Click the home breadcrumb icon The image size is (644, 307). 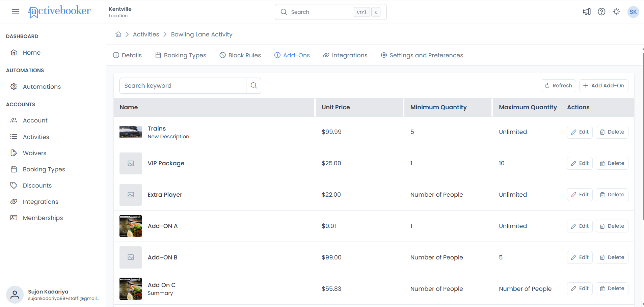(118, 34)
